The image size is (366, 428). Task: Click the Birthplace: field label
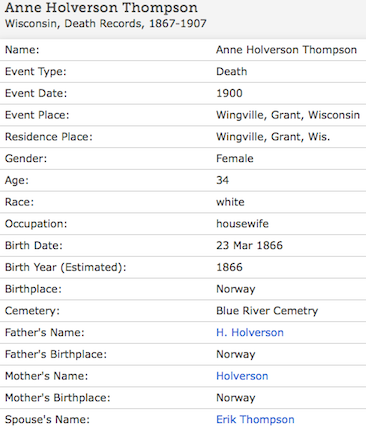click(33, 289)
